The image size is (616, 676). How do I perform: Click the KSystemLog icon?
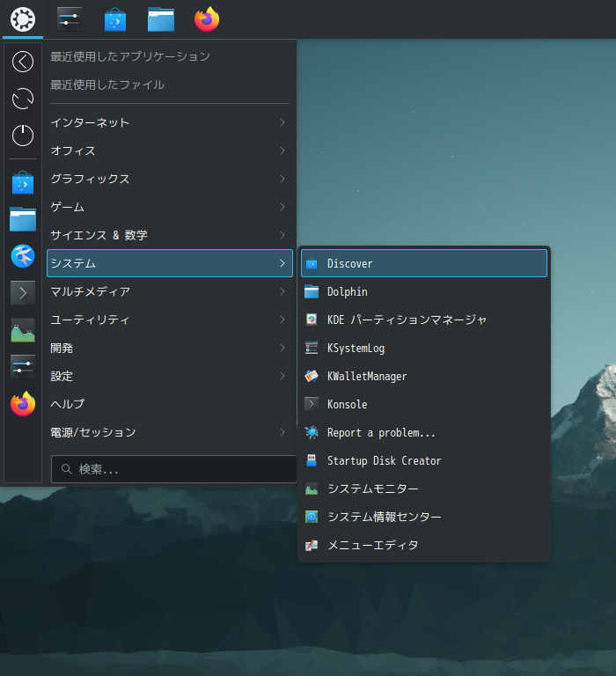[x=312, y=348]
